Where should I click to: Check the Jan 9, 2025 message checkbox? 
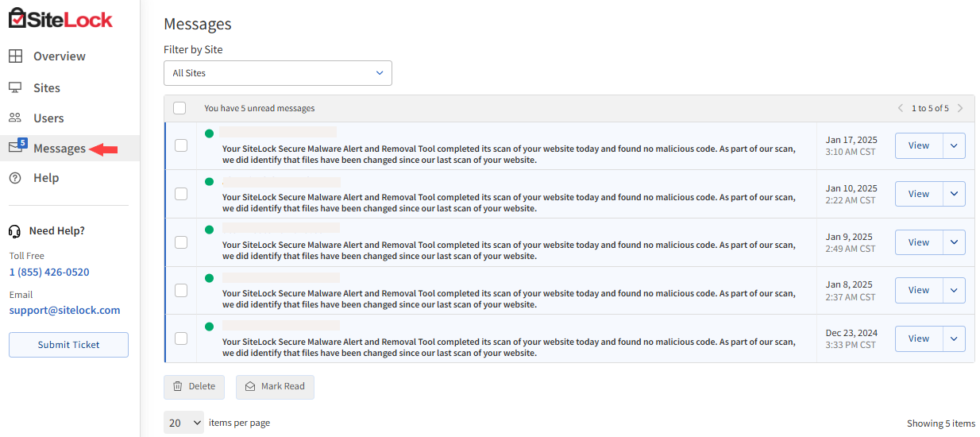click(x=181, y=242)
